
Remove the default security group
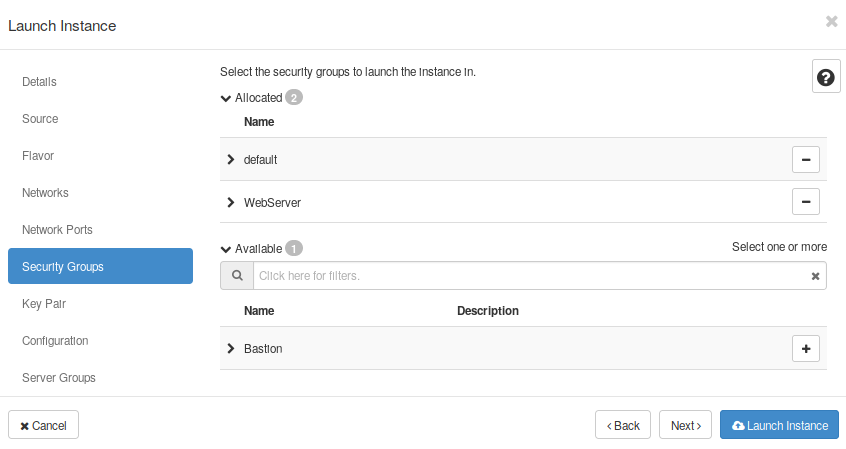click(805, 159)
